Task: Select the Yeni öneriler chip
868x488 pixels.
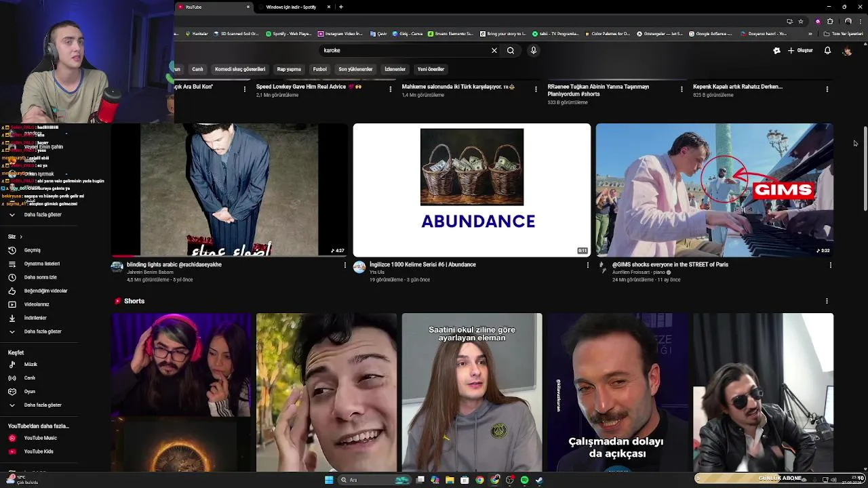Action: pos(431,69)
